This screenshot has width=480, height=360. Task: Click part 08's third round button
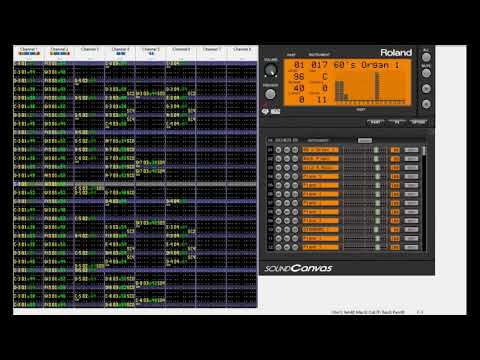295,212
